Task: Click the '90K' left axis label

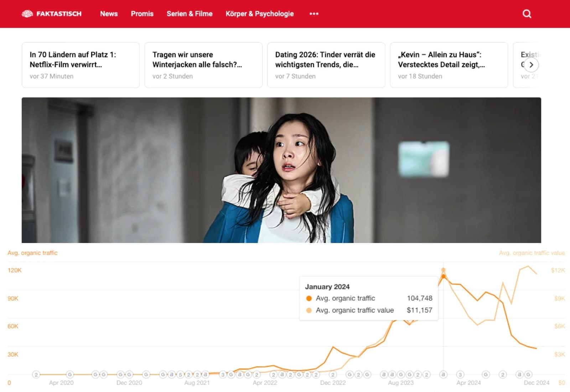Action: pyautogui.click(x=13, y=299)
